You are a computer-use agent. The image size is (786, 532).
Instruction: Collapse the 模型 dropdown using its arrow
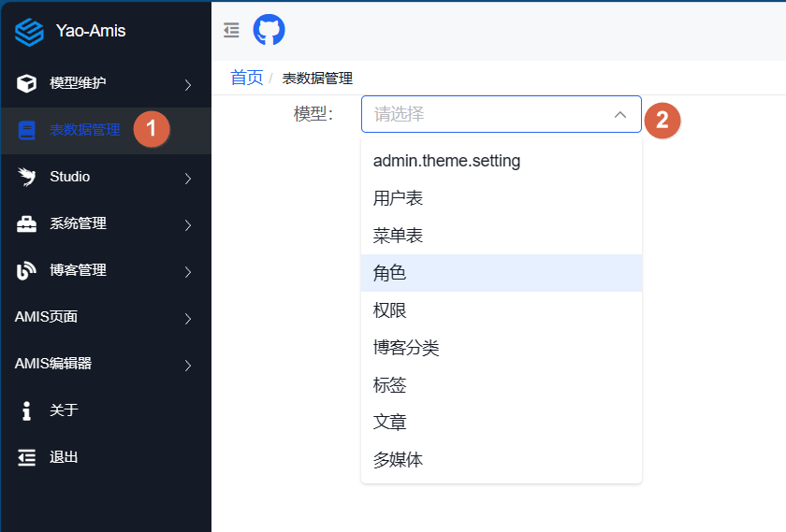pyautogui.click(x=619, y=114)
